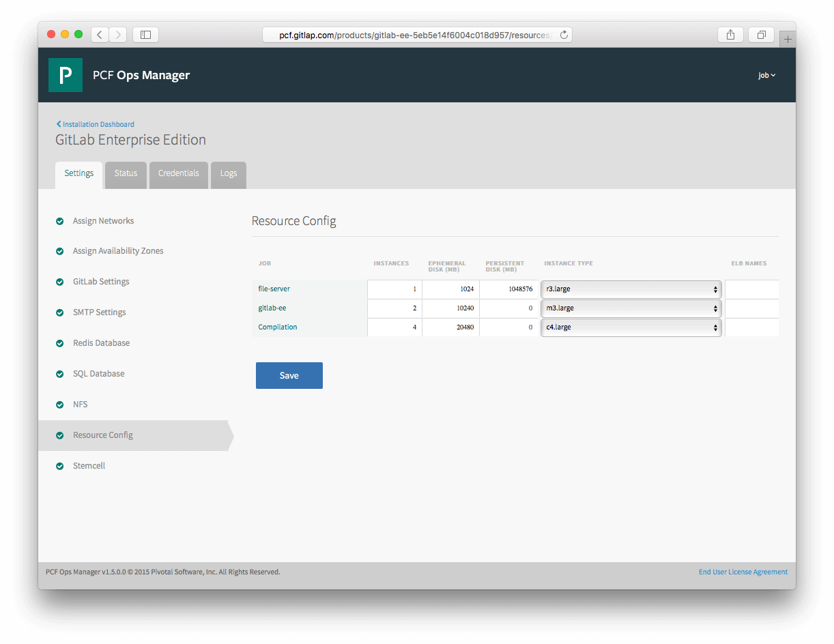Open the job user menu
Screen dimensions: 834x644
coord(766,75)
